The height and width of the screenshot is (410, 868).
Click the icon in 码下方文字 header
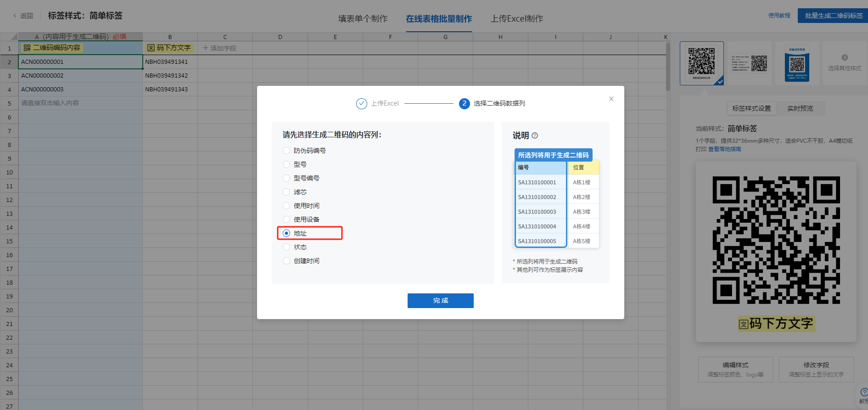(x=151, y=48)
